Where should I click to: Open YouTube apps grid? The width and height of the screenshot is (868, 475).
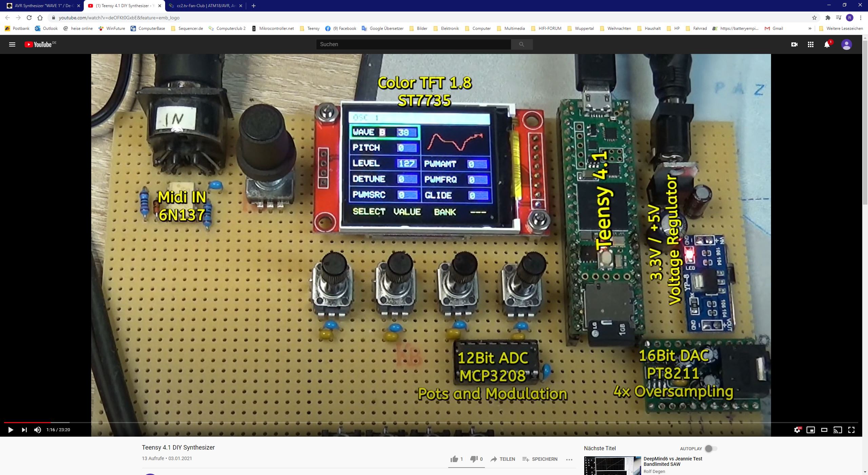811,44
